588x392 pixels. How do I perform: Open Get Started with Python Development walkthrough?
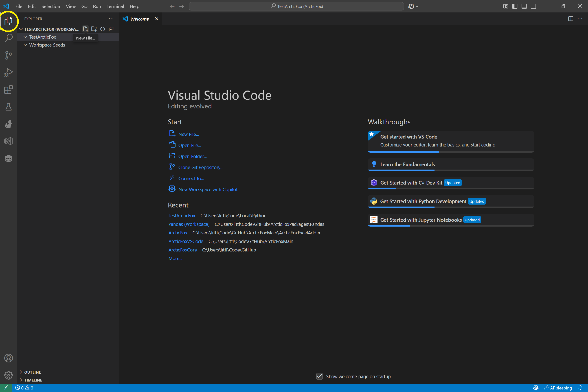pyautogui.click(x=451, y=202)
